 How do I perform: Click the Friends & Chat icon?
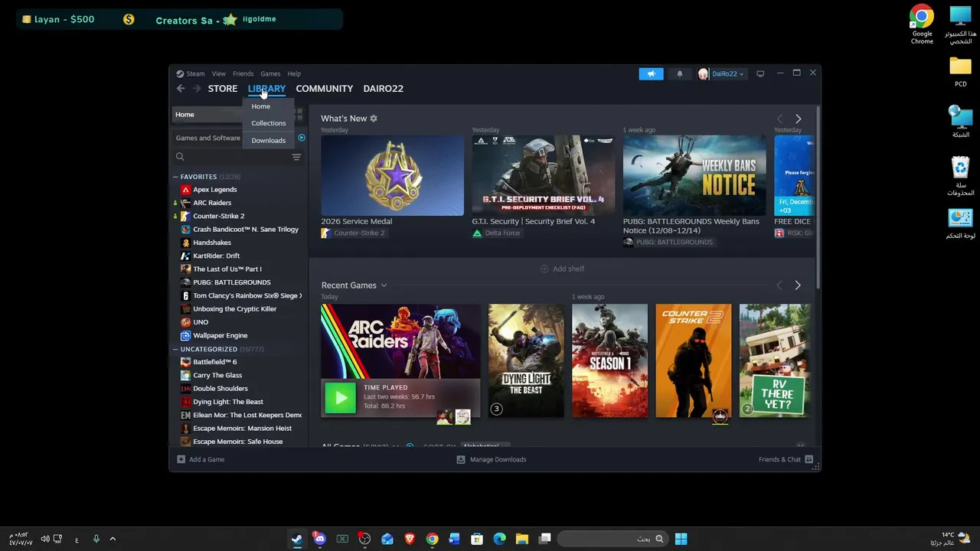808,459
